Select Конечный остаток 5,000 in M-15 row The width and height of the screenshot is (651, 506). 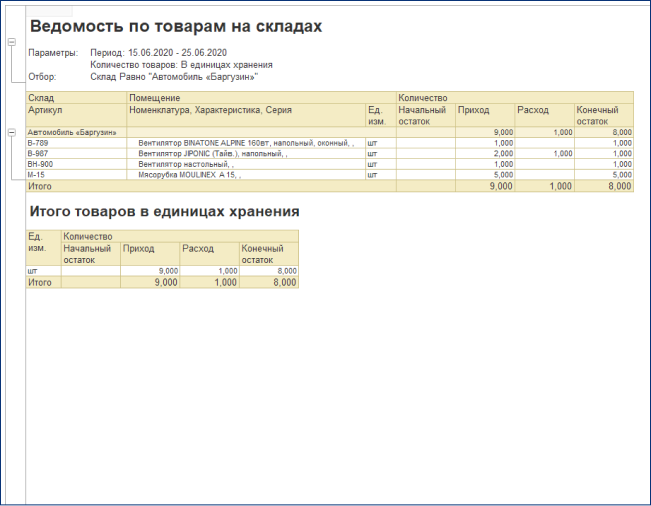[604, 175]
